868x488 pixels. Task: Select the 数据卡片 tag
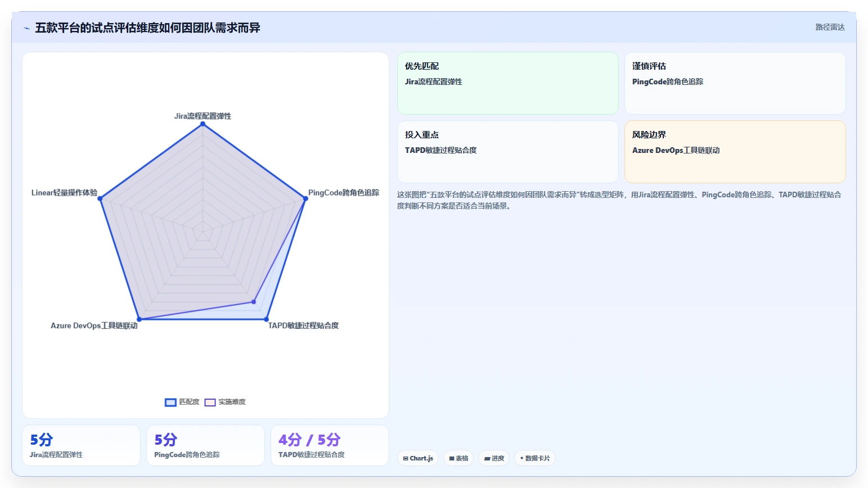click(535, 458)
